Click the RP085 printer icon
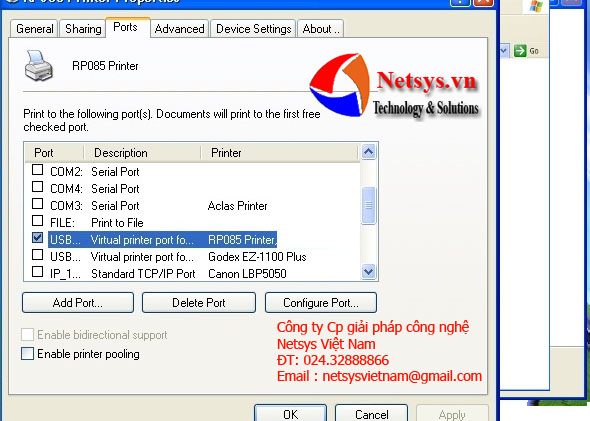590x421 pixels. [x=38, y=65]
